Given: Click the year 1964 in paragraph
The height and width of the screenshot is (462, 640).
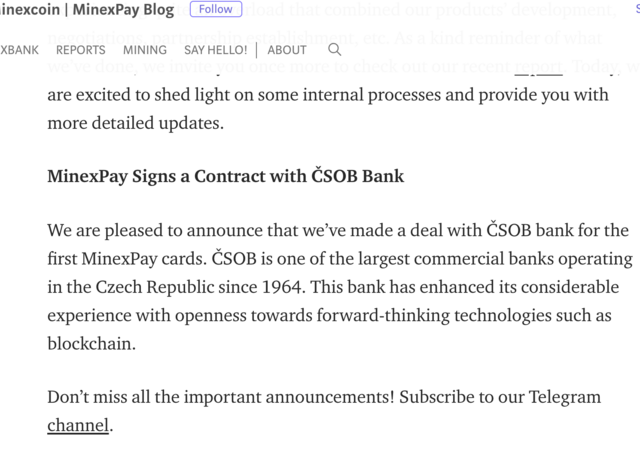Looking at the screenshot, I should (x=283, y=287).
